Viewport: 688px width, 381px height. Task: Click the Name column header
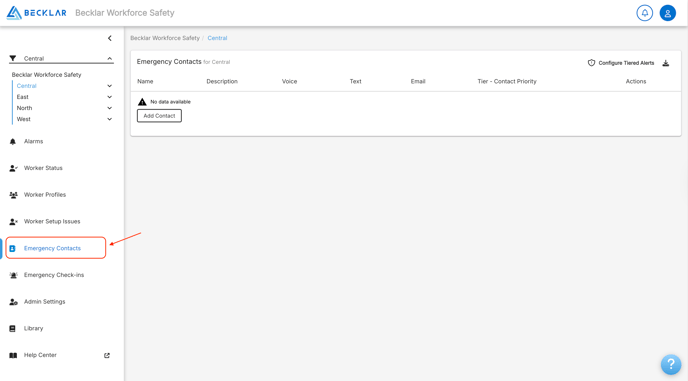145,82
